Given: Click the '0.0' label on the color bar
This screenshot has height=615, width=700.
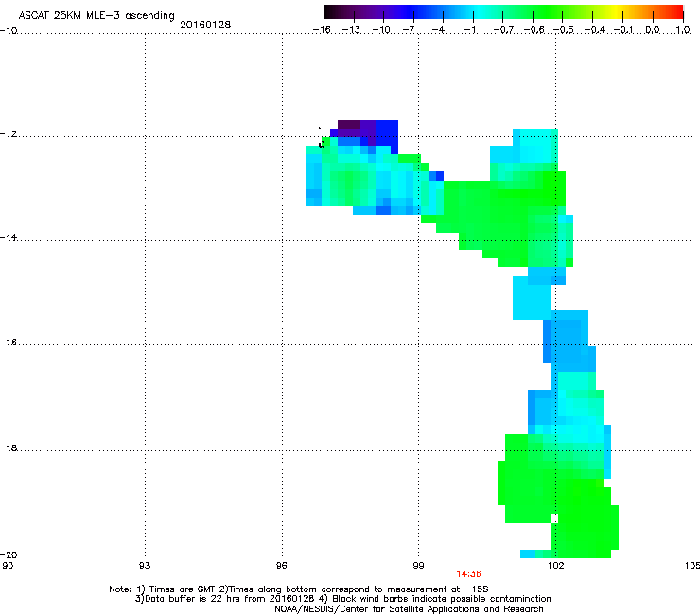Looking at the screenshot, I should [x=653, y=30].
